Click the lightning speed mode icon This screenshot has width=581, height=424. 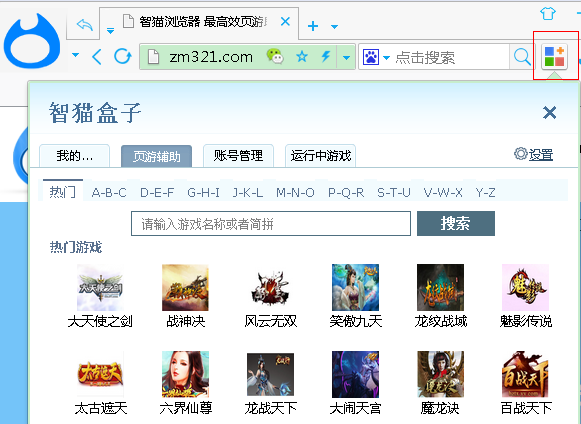[x=326, y=57]
